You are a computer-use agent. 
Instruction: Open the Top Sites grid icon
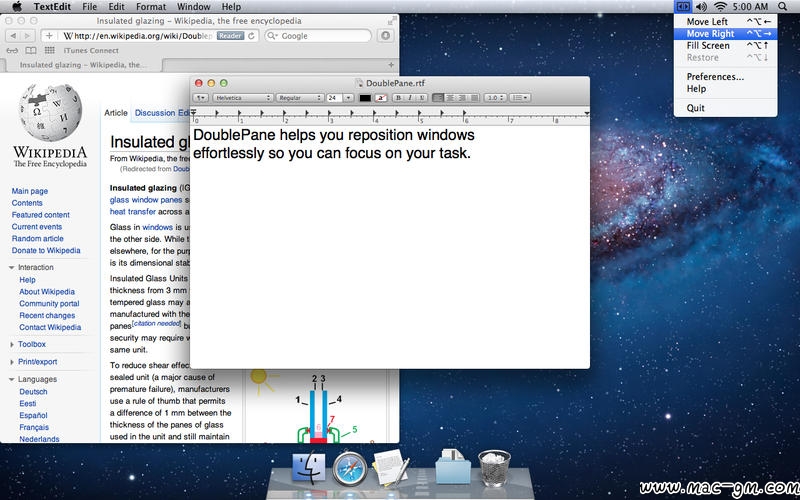[49, 51]
